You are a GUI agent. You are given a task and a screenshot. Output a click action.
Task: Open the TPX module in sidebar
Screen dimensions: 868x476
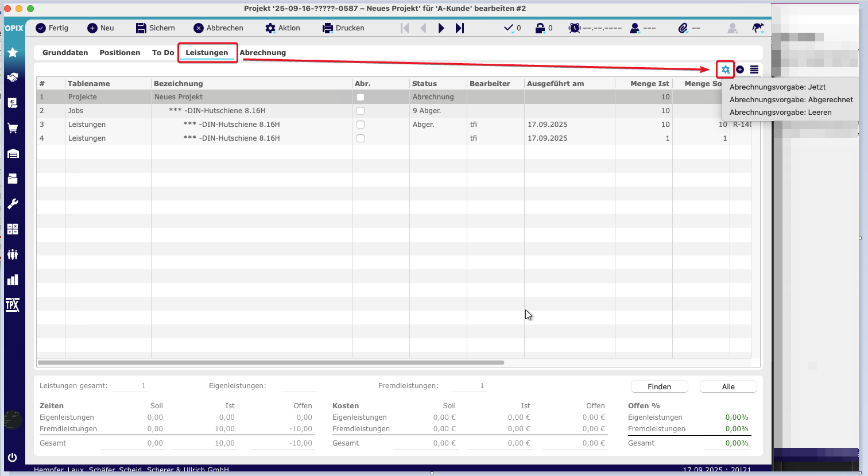coord(13,305)
